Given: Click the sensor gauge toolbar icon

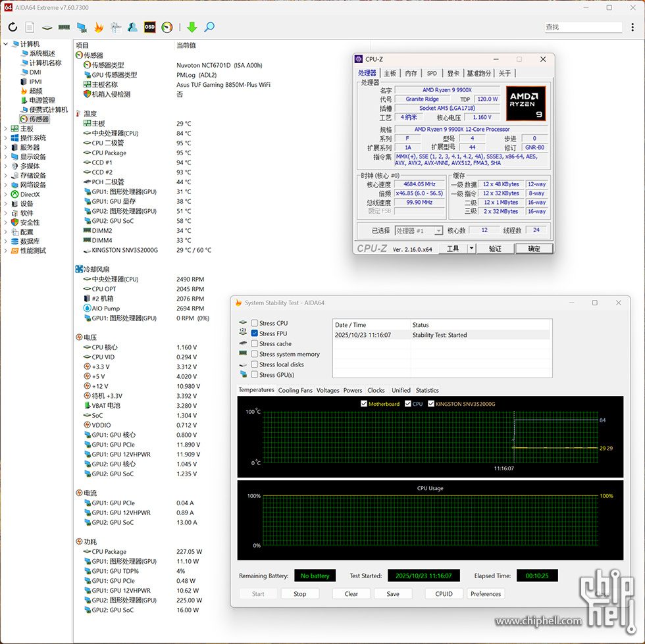Looking at the screenshot, I should click(x=167, y=27).
